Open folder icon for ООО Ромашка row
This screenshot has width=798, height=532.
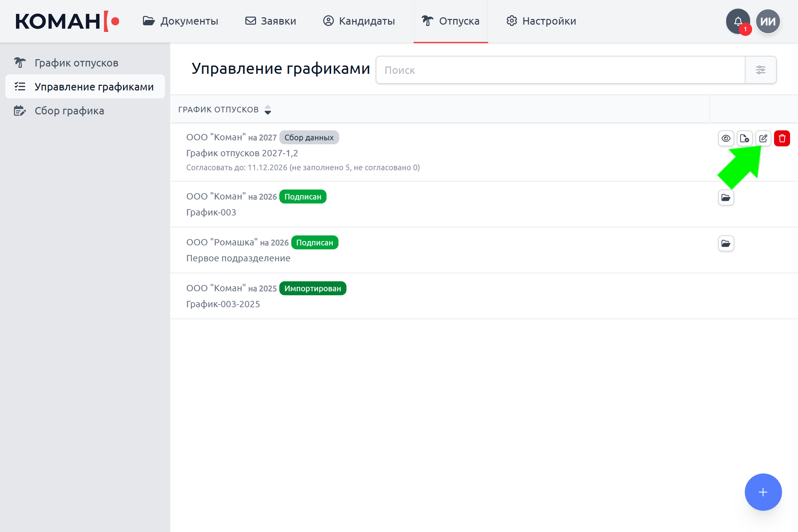click(x=726, y=243)
